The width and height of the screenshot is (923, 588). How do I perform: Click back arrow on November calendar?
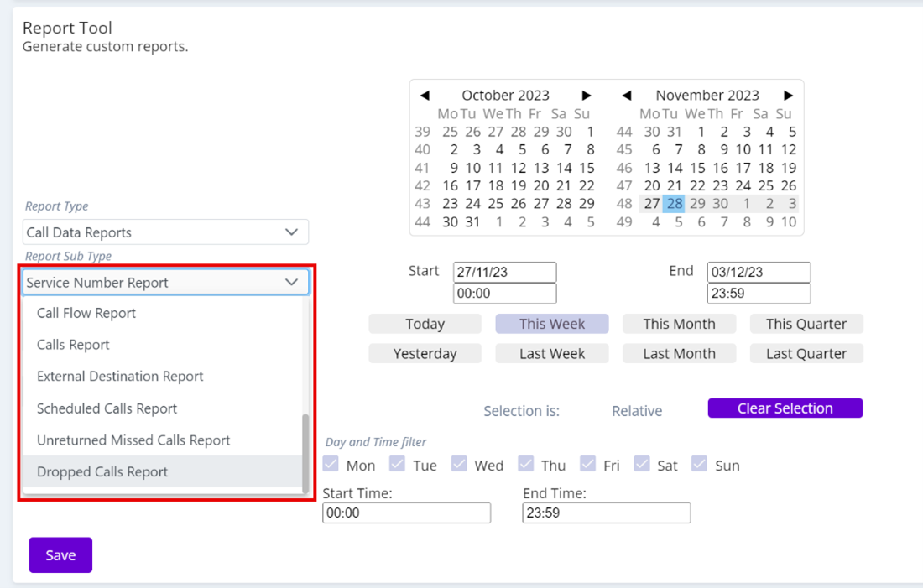(x=627, y=95)
